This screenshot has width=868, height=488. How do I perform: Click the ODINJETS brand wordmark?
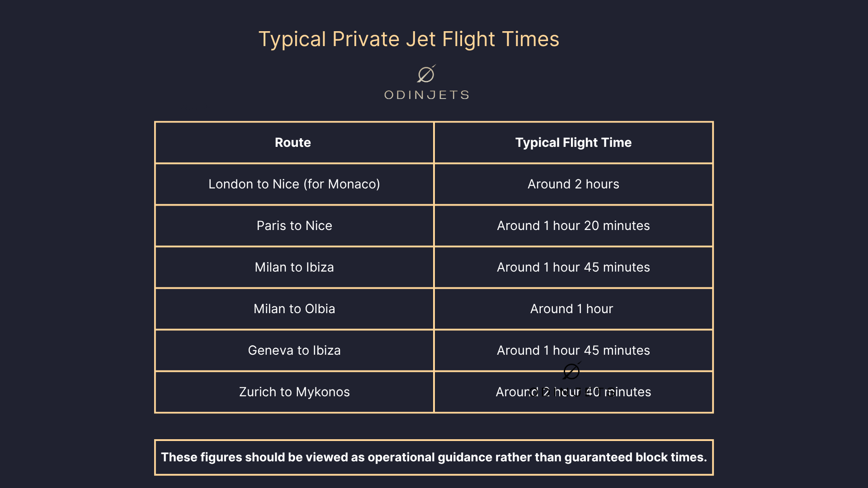(427, 95)
